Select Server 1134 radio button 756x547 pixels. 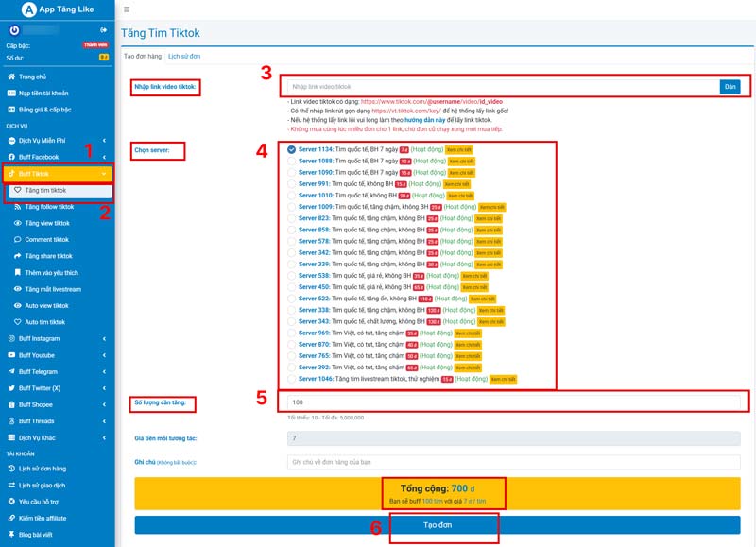pos(291,149)
